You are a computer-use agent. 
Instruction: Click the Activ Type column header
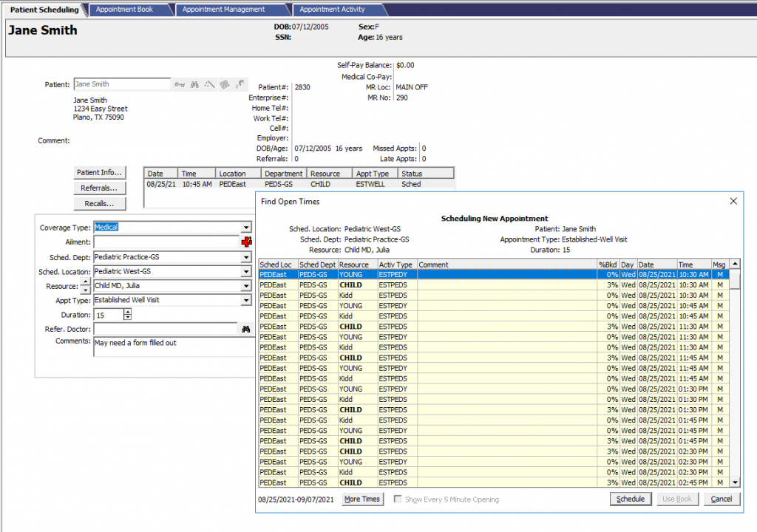[x=397, y=265]
